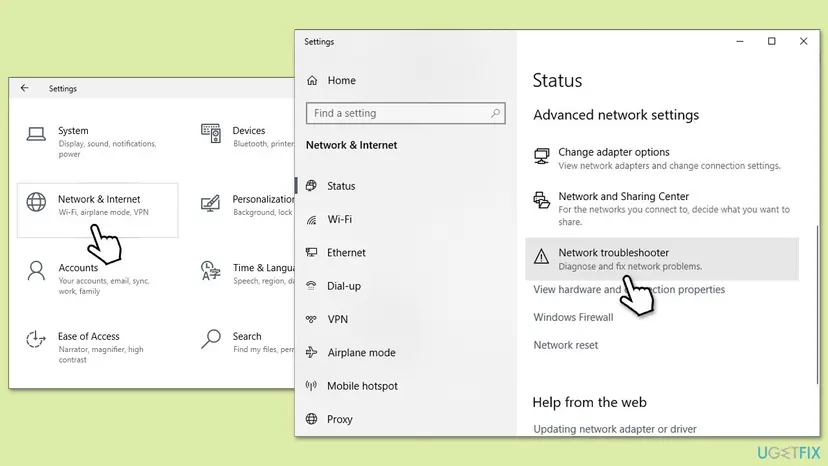Click Accounts title in left window
Viewport: 828px width, 466px height.
78,268
